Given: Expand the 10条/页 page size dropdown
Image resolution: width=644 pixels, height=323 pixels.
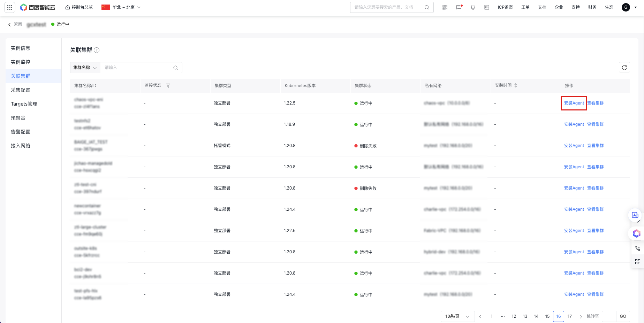Looking at the screenshot, I should [457, 316].
